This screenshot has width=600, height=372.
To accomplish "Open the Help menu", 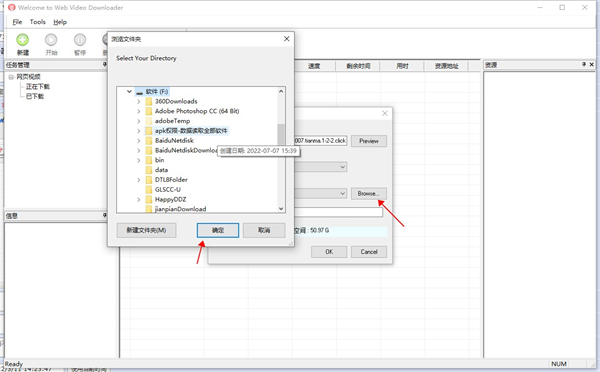I will 60,22.
